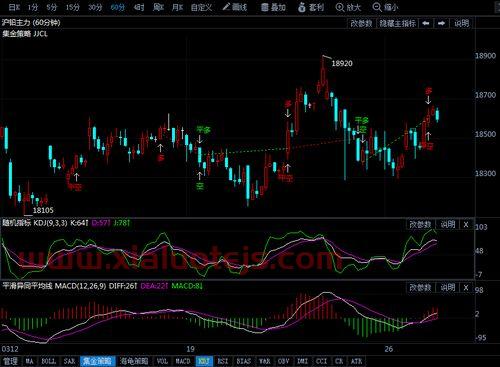Viewport: 500px width, 367px height.
Task: Select the RSI indicator tab
Action: point(223,361)
